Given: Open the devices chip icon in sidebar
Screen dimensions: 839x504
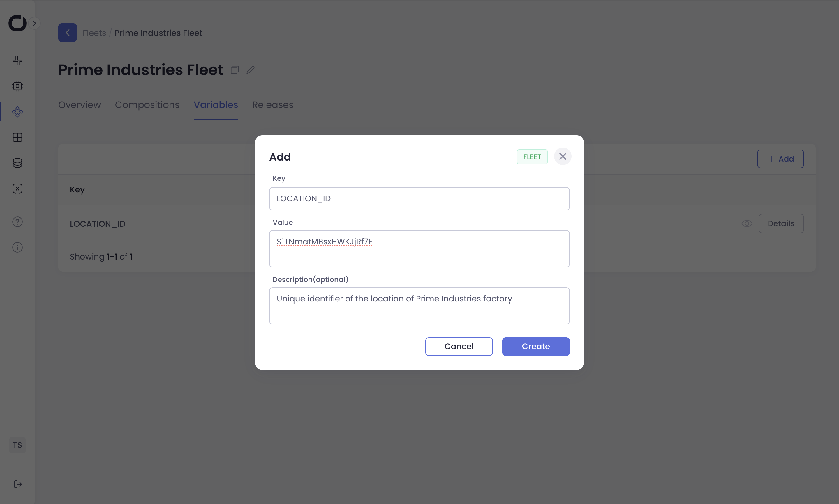Looking at the screenshot, I should click(x=17, y=86).
